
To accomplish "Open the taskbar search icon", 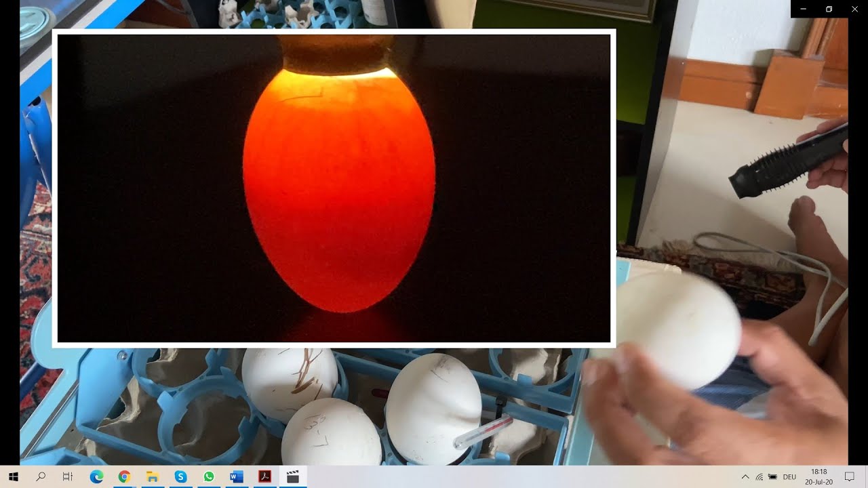I will click(x=41, y=476).
